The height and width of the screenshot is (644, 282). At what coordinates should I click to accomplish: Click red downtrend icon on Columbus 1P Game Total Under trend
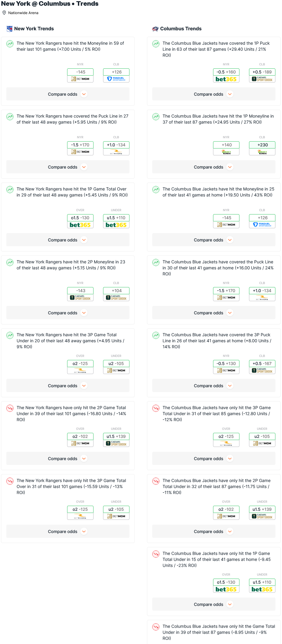[156, 554]
